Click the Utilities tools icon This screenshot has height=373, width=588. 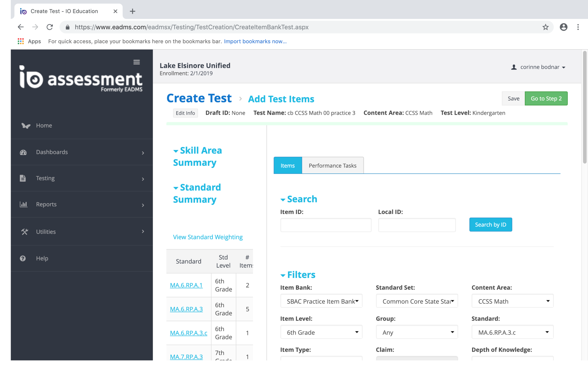pos(24,232)
